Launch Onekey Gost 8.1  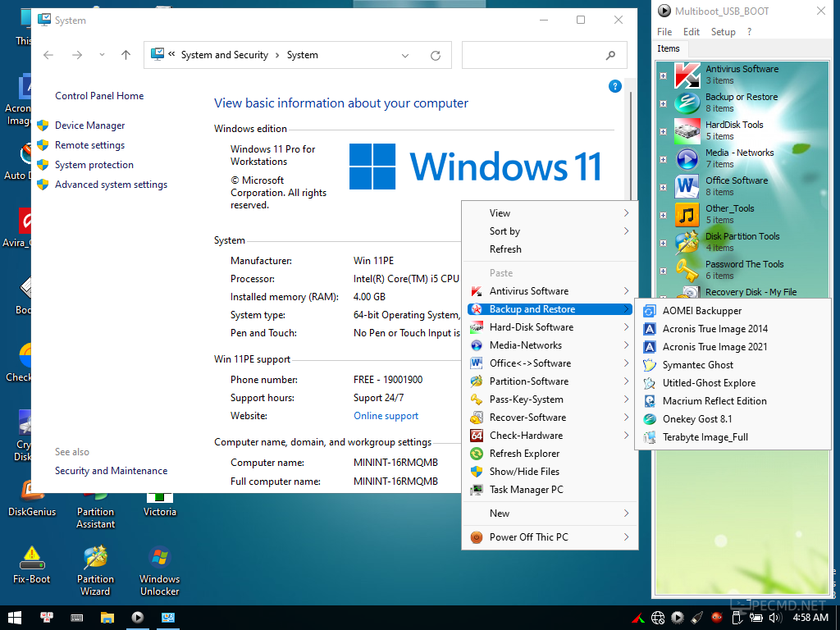tap(733, 419)
